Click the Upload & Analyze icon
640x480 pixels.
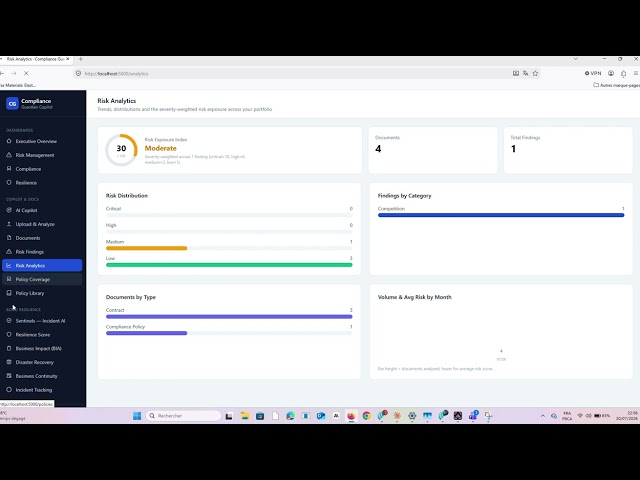tap(9, 224)
